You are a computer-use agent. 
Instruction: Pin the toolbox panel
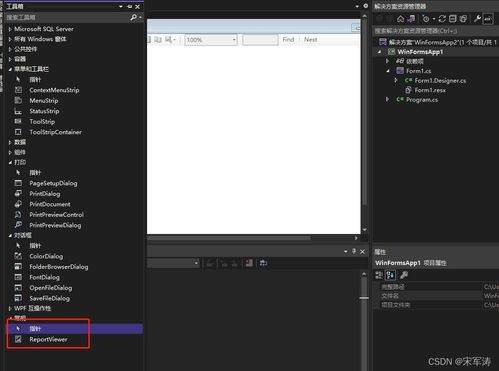pyautogui.click(x=129, y=7)
